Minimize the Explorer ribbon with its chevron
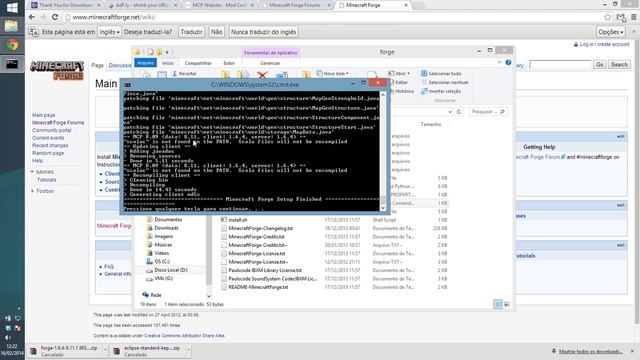The height and width of the screenshot is (360, 640). point(499,62)
